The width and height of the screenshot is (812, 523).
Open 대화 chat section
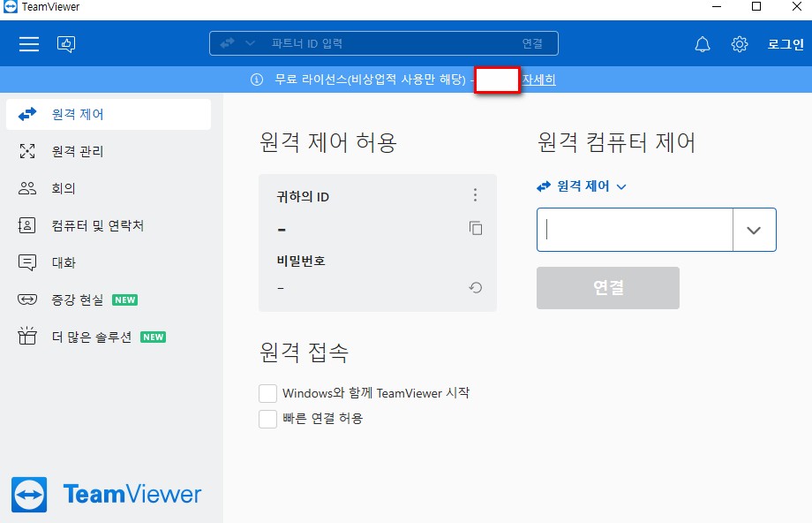[109, 262]
